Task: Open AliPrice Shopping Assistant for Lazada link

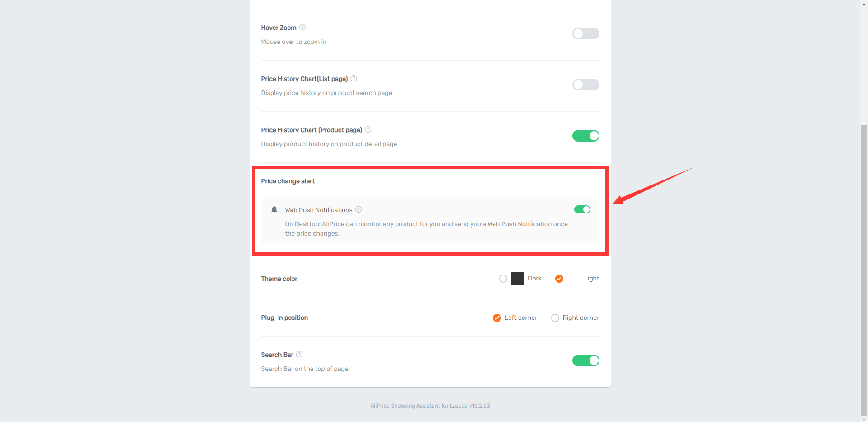Action: click(430, 406)
